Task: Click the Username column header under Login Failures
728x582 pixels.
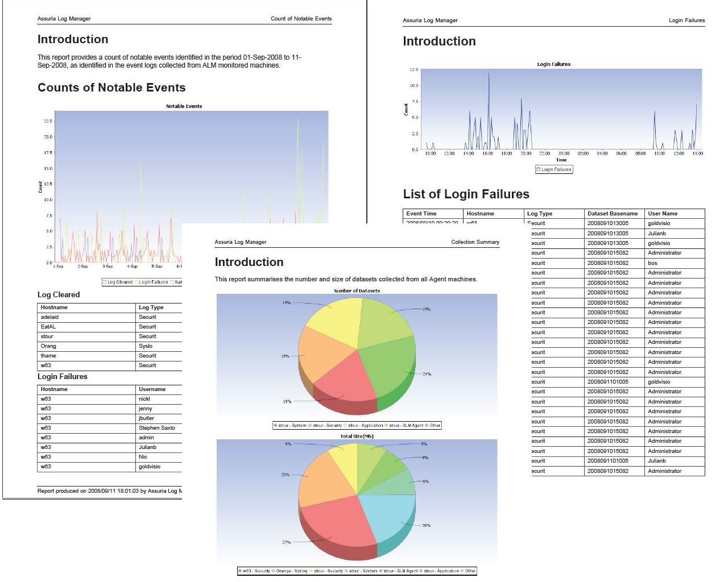Action: [152, 389]
